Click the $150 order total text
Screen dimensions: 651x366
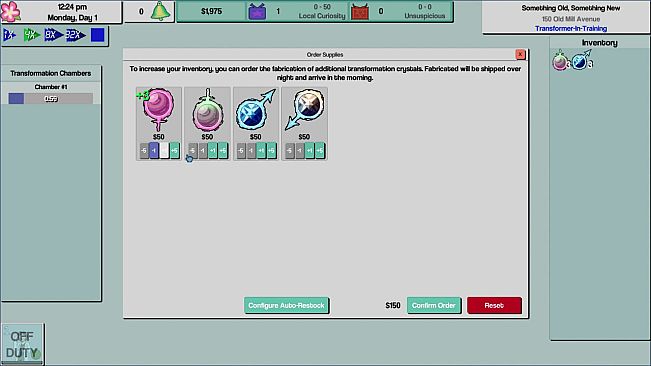(393, 305)
